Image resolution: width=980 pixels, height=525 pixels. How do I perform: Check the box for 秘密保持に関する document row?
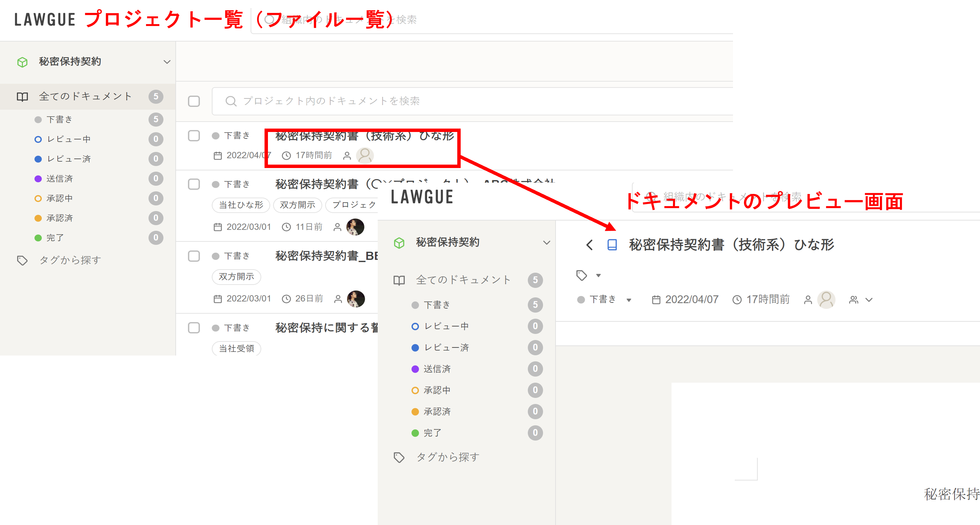[194, 328]
